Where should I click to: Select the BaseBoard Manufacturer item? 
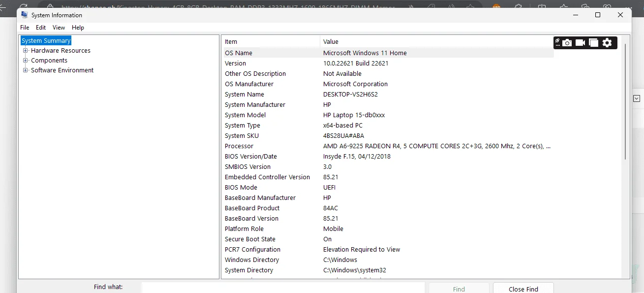tap(260, 197)
